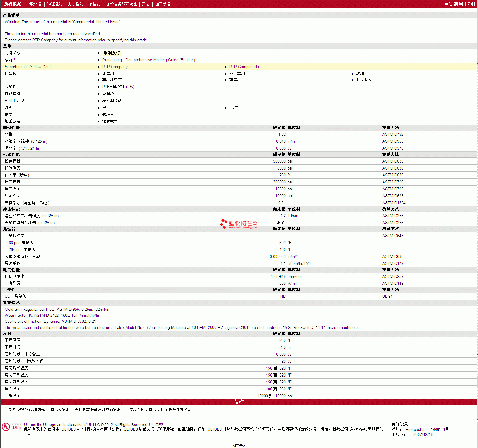Select the 拉伸模量 value 500000
The image size is (478, 448).
tap(279, 161)
